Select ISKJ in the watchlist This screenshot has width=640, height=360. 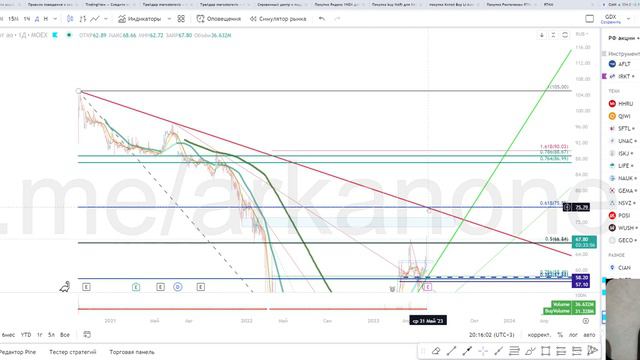(623, 153)
